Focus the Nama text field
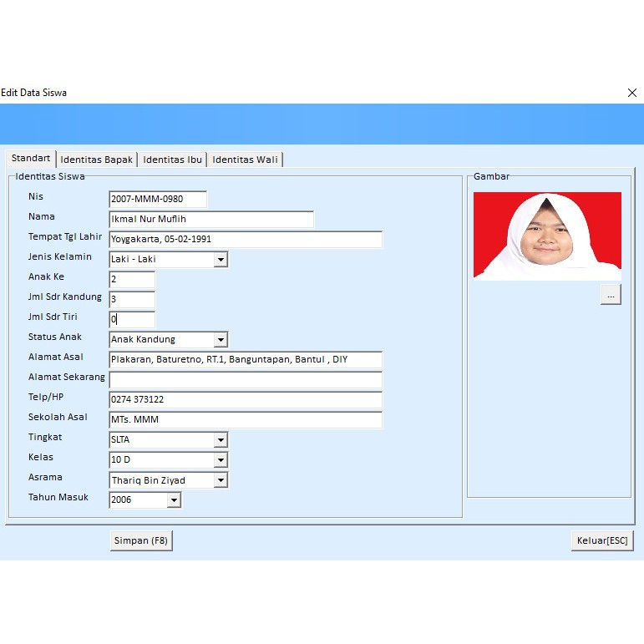 point(210,220)
